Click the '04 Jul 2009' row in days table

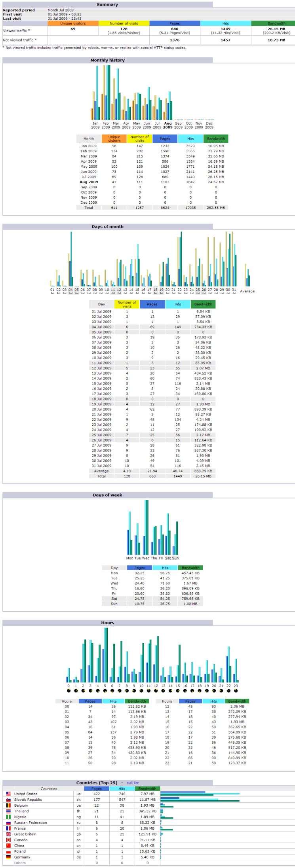point(152,327)
